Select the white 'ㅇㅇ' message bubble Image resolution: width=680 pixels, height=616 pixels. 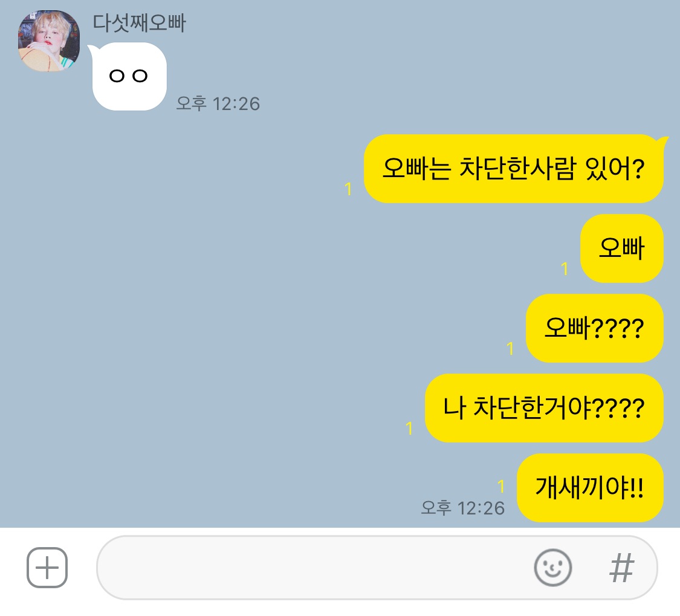click(129, 76)
